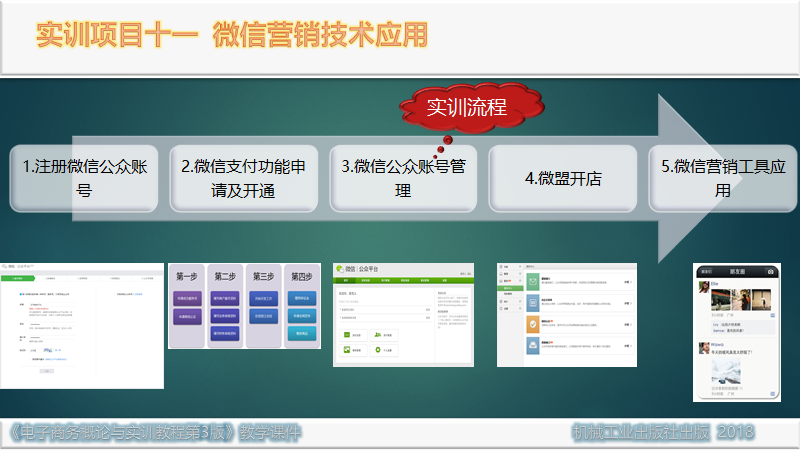Viewport: 800px width, 450px height.
Task: Click the orange checkmark icon in shop list
Action: pyautogui.click(x=533, y=324)
